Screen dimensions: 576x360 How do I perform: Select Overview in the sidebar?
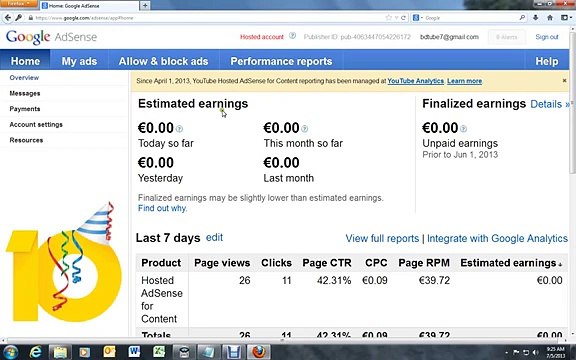coord(24,78)
